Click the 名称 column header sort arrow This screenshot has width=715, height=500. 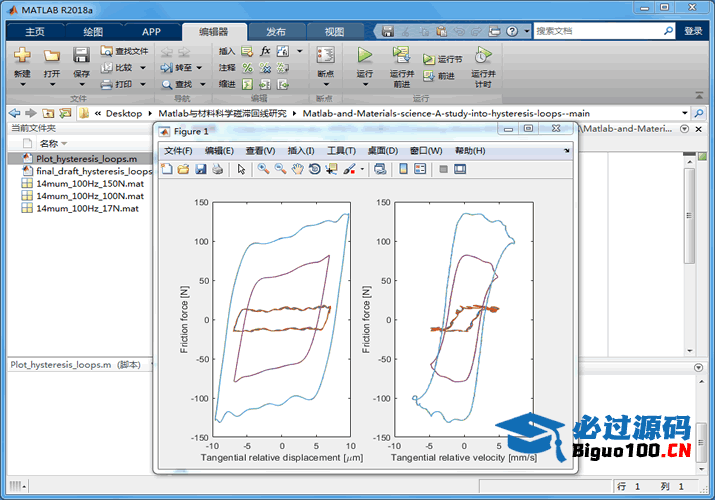point(64,144)
